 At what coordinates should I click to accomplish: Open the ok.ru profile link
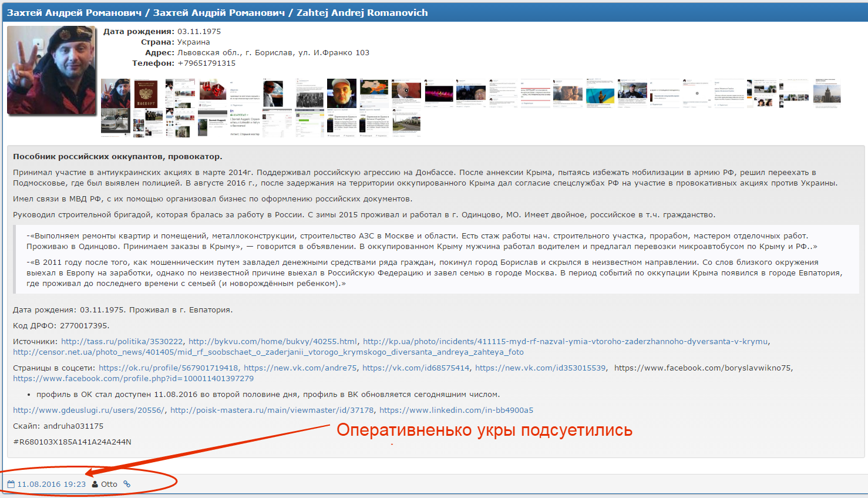pos(169,368)
